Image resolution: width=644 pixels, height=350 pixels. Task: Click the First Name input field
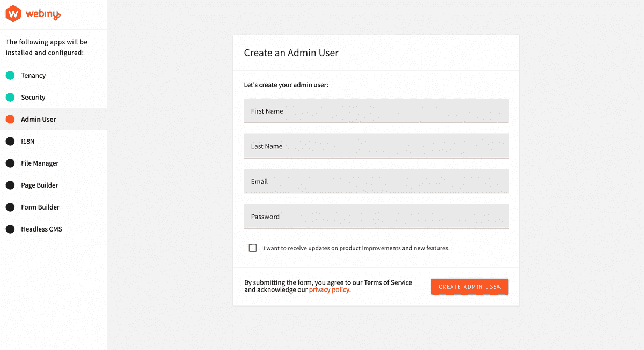pos(376,111)
